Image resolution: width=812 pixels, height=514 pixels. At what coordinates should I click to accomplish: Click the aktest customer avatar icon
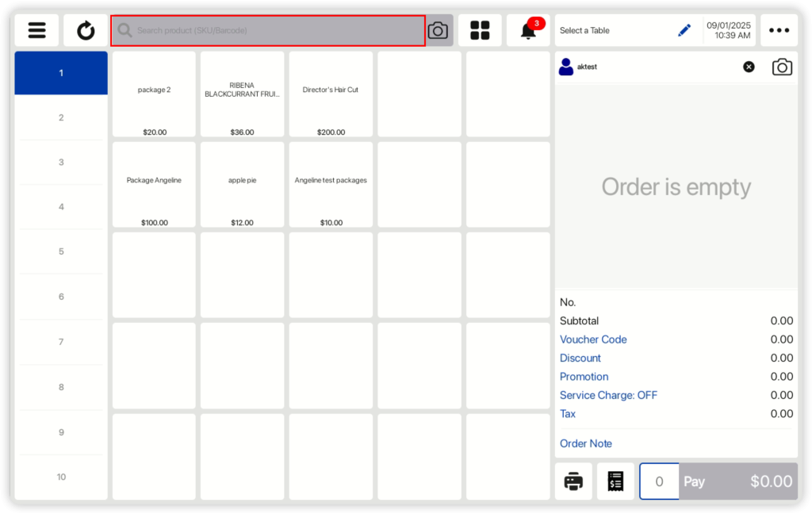coord(566,67)
